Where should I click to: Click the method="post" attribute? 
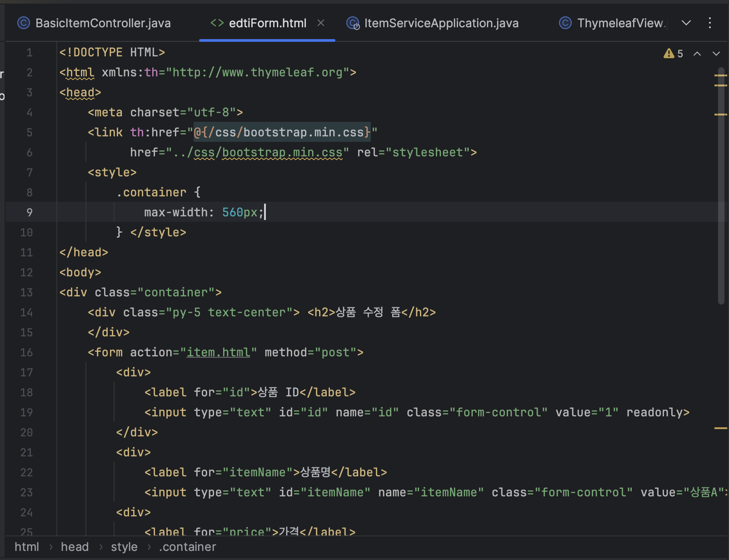click(310, 352)
